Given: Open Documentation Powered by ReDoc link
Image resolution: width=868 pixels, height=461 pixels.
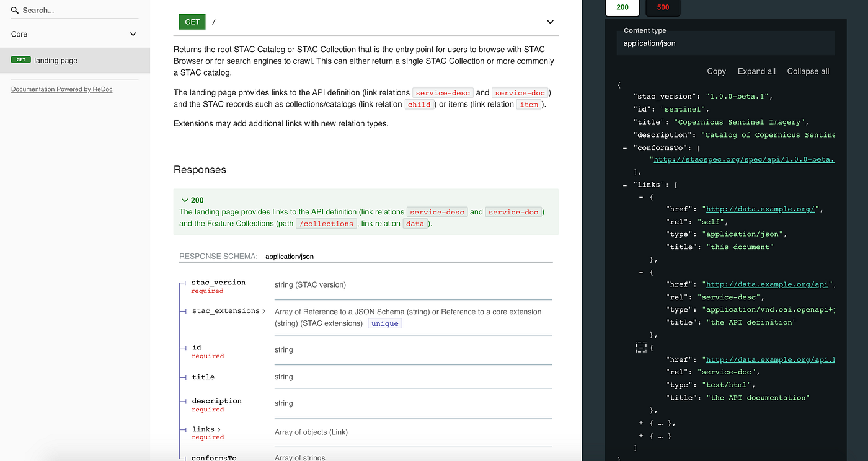Looking at the screenshot, I should (62, 89).
